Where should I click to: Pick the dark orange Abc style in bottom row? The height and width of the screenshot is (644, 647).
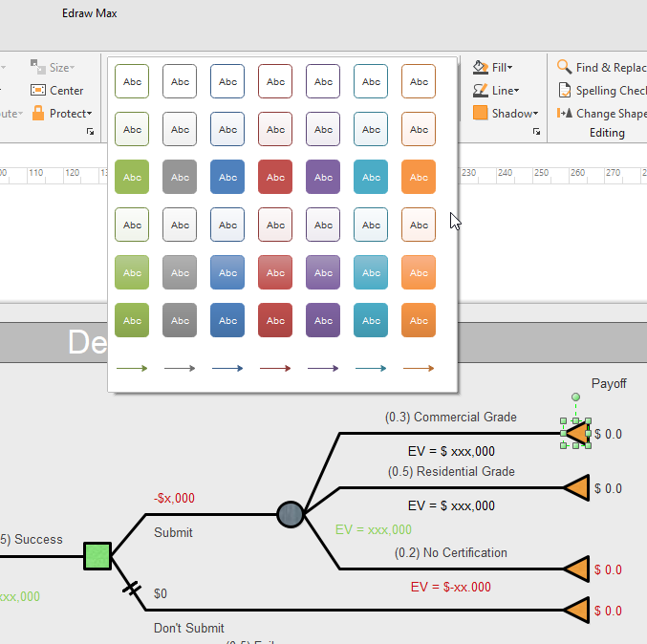click(x=419, y=320)
